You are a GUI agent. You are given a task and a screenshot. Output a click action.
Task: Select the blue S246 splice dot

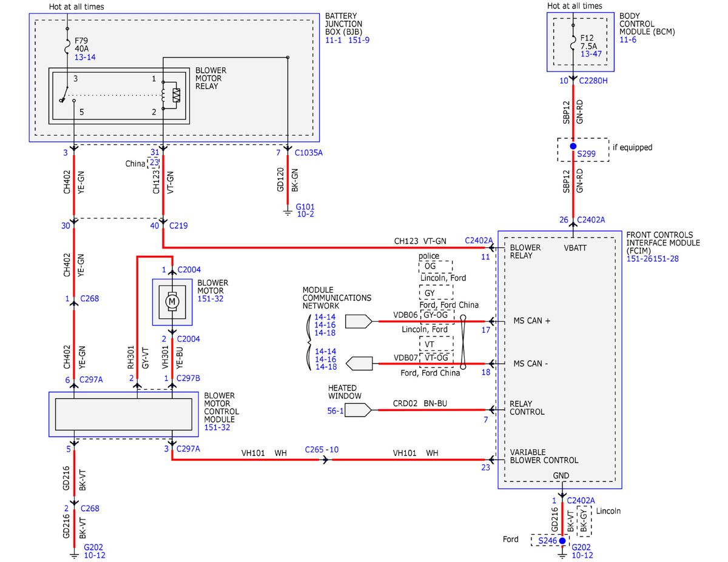562,540
